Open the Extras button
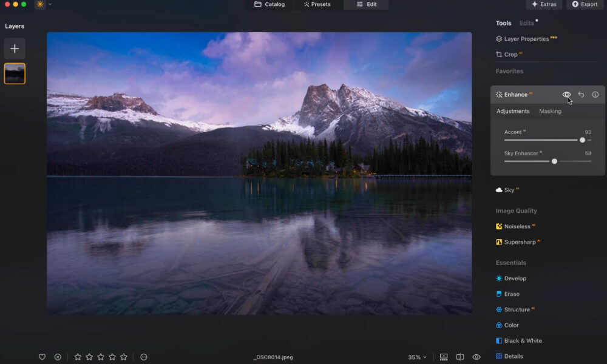The height and width of the screenshot is (364, 607). point(543,4)
